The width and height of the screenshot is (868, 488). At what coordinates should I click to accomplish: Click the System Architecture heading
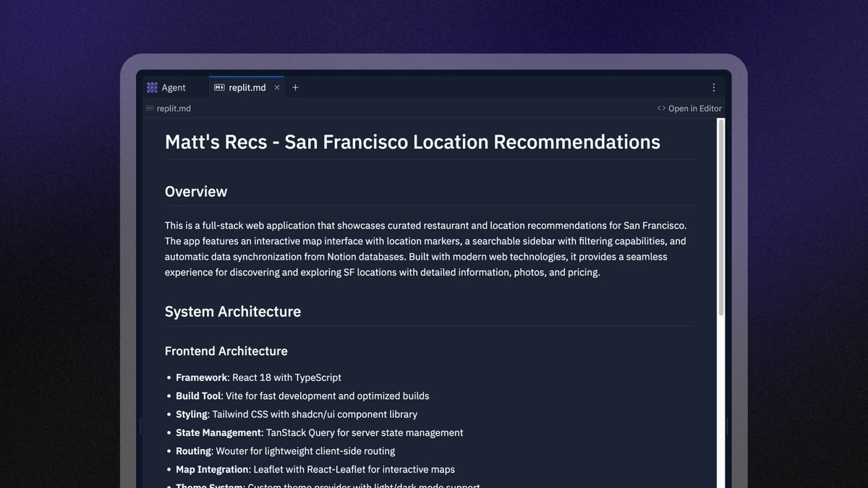(233, 312)
